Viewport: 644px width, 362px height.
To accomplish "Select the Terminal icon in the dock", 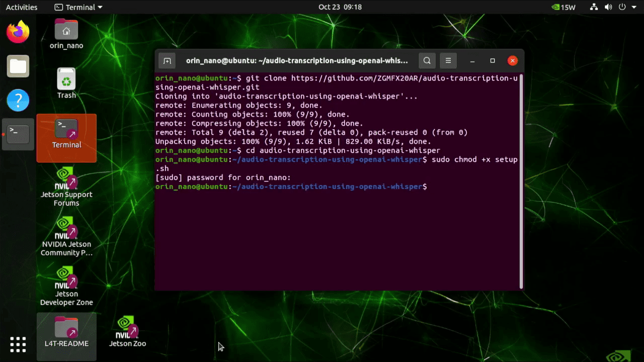I will [x=18, y=134].
